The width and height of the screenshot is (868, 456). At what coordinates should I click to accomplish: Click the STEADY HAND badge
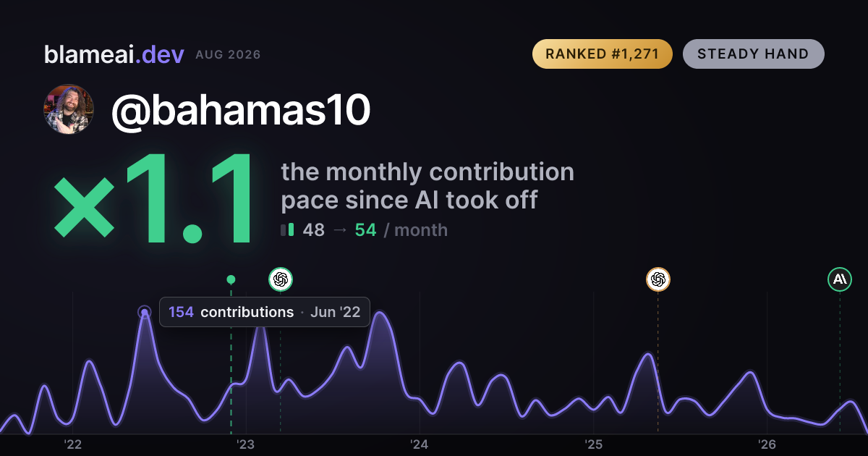(753, 54)
